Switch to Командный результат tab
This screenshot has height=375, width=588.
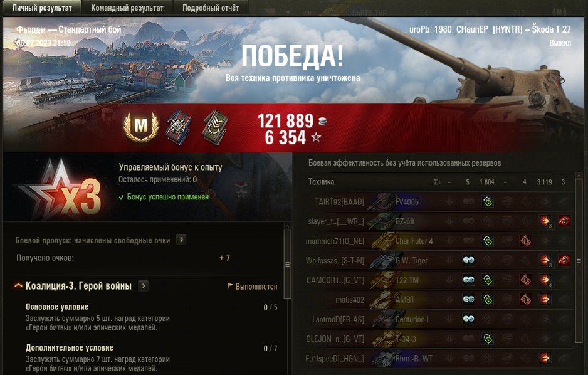click(x=127, y=8)
